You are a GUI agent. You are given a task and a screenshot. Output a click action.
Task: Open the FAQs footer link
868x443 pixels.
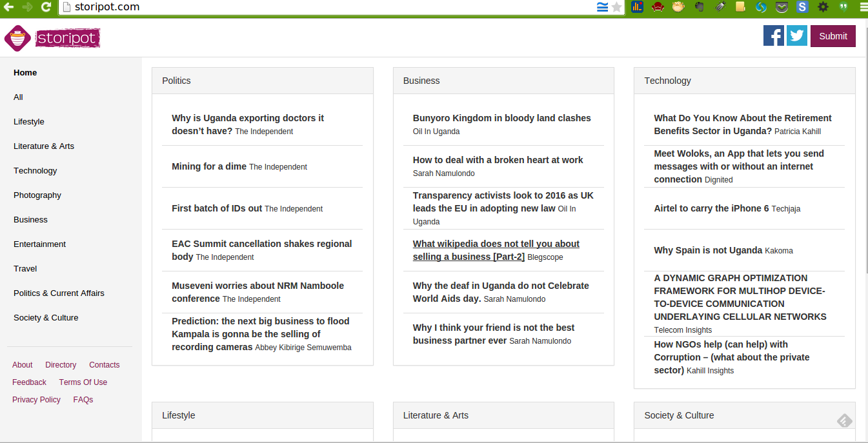pyautogui.click(x=83, y=400)
